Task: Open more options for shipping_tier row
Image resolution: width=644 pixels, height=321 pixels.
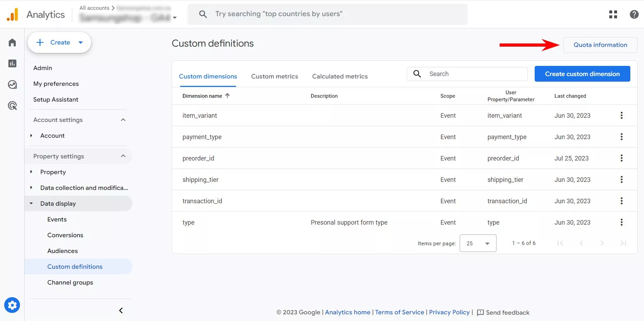Action: pyautogui.click(x=622, y=179)
